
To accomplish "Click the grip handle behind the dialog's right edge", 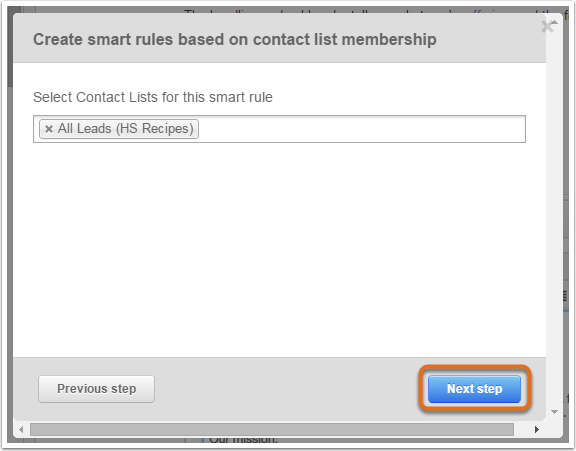I will [x=565, y=296].
